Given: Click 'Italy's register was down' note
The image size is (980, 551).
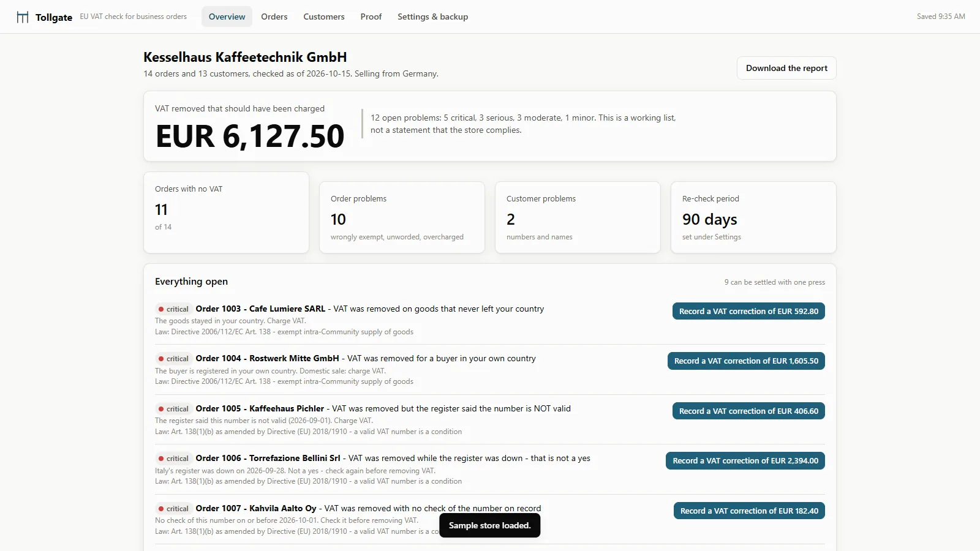Looking at the screenshot, I should 295,471.
